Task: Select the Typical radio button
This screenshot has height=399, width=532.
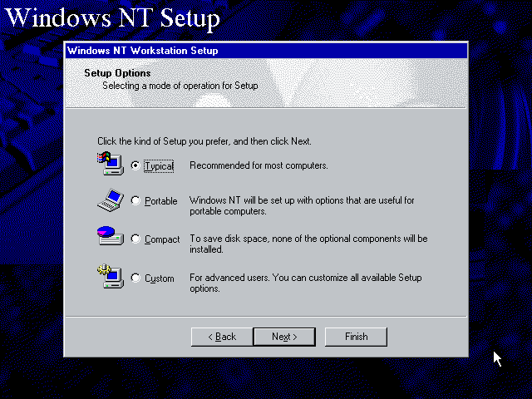Action: point(135,165)
